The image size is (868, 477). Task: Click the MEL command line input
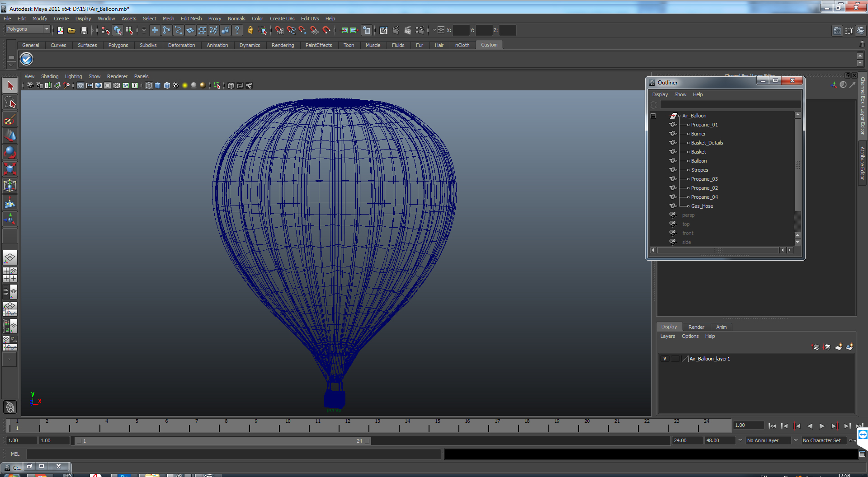coord(234,454)
